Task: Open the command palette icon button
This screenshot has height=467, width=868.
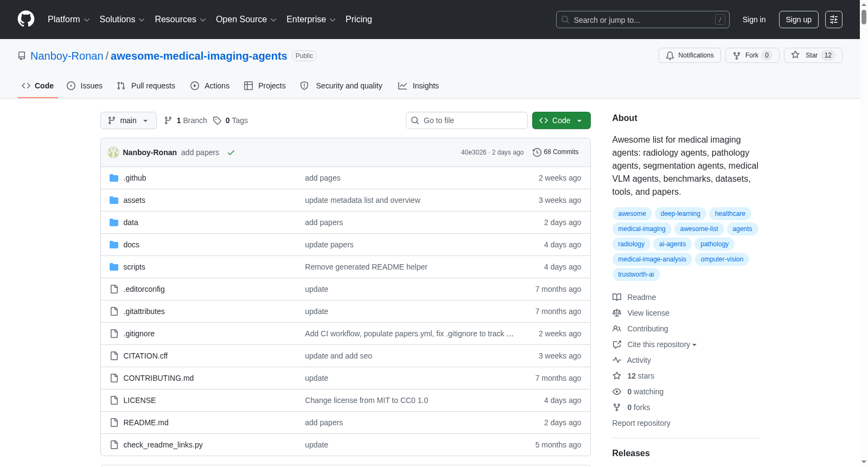Action: pos(834,20)
